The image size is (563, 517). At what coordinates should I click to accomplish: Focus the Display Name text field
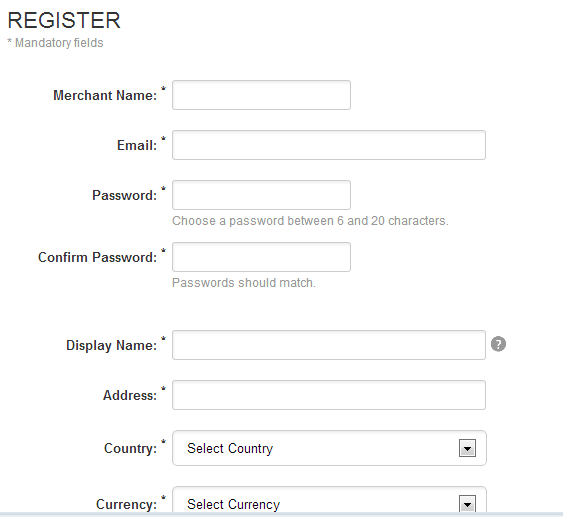pos(329,345)
